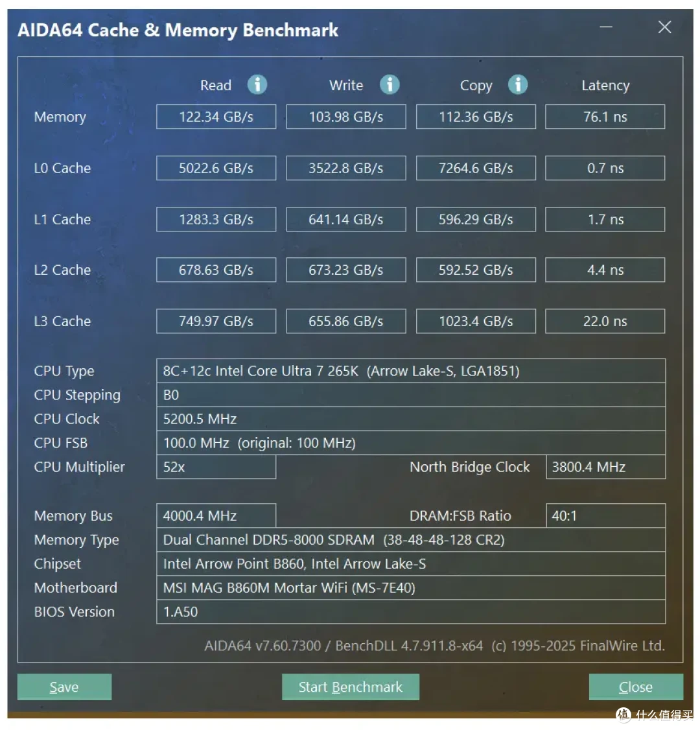Screen dimensions: 700x730
Task: Click the window title AIDA64 Cache & Memory Benchmark
Action: 178,30
